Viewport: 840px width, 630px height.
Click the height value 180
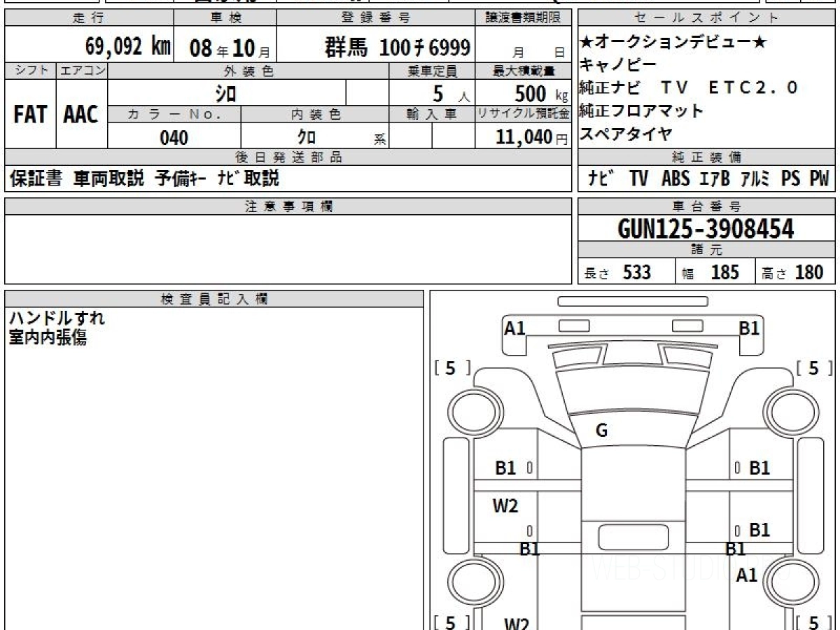pyautogui.click(x=810, y=272)
